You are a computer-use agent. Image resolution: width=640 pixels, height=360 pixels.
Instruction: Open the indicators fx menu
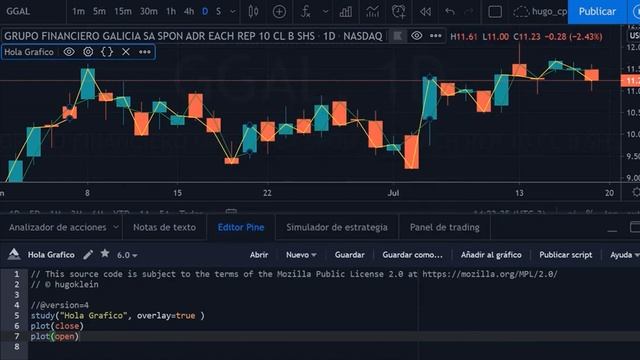pos(306,11)
